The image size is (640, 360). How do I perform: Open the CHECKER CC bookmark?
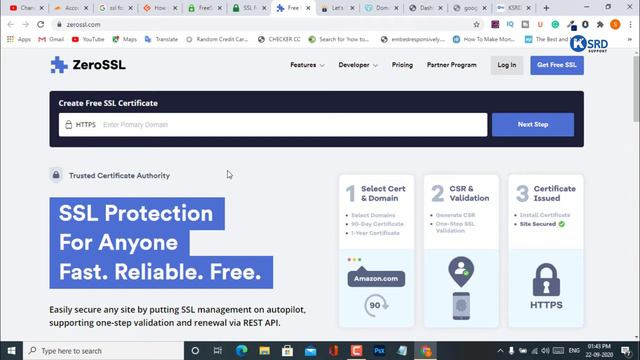tap(279, 39)
